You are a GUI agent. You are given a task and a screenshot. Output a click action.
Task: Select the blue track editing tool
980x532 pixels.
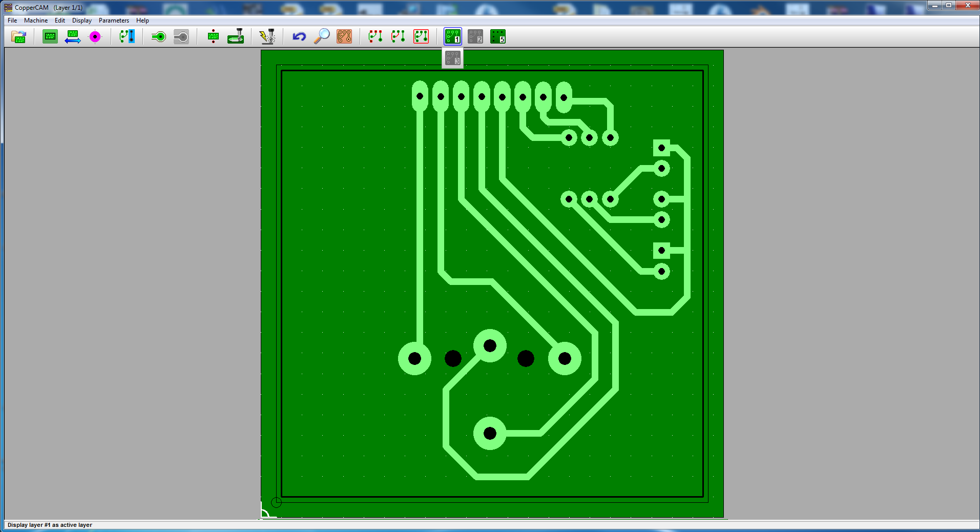(127, 36)
